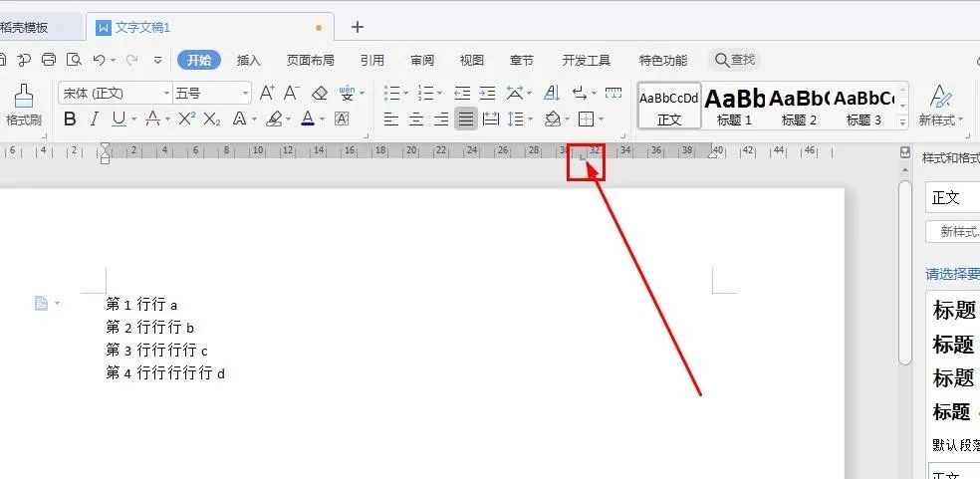Apply subscript X₂ formatting
Viewport: 980px width, 479px height.
pos(212,119)
